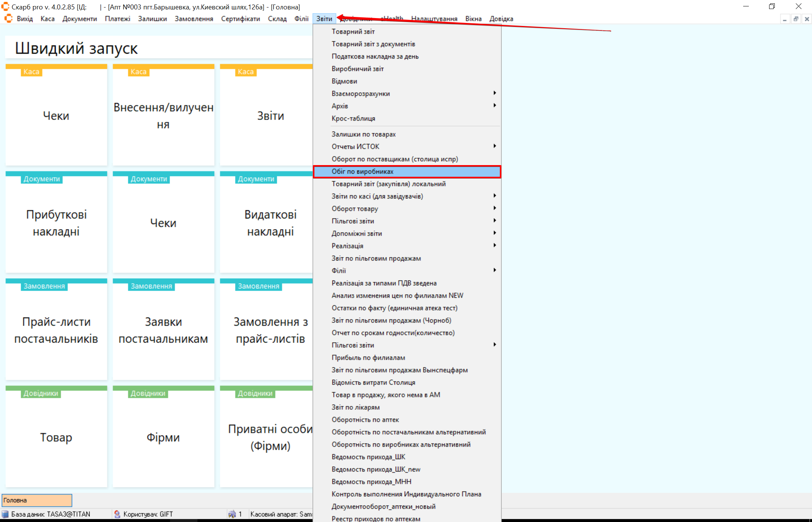The image size is (812, 522).
Task: Click the orange Вихід icon in menu bar
Action: pyautogui.click(x=8, y=18)
